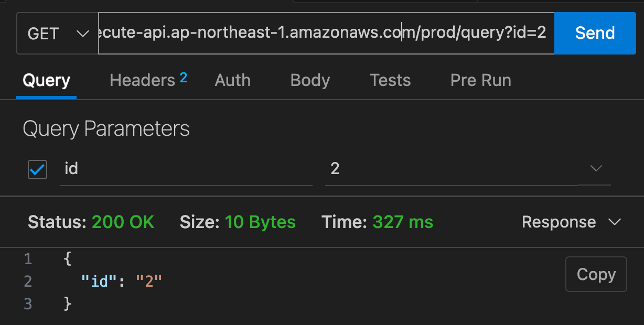Click the 327 ms time indicator
The width and height of the screenshot is (644, 325).
[x=403, y=222]
